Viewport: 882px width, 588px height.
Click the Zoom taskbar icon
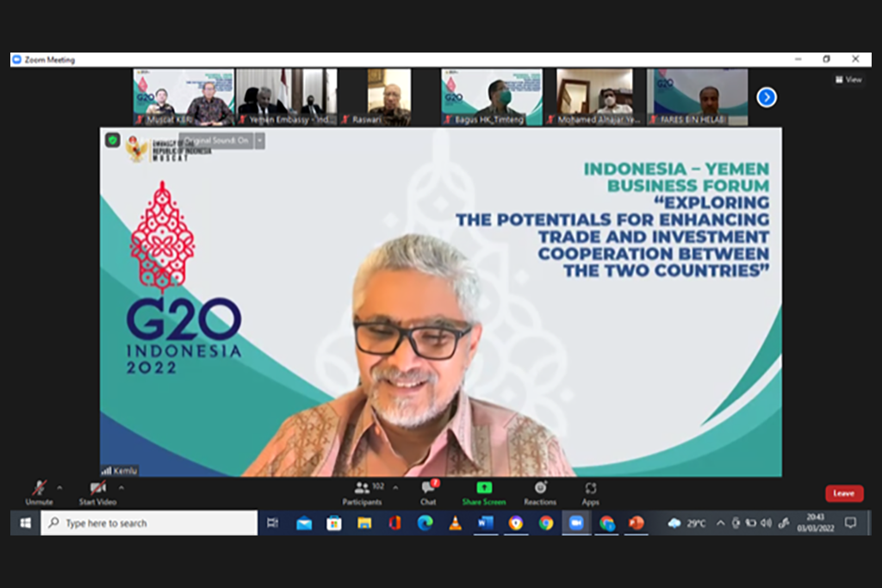(x=576, y=523)
